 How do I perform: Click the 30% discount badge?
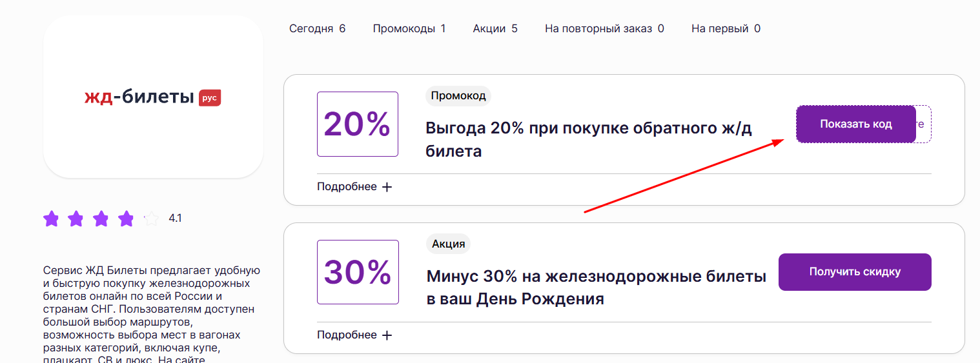click(x=358, y=272)
